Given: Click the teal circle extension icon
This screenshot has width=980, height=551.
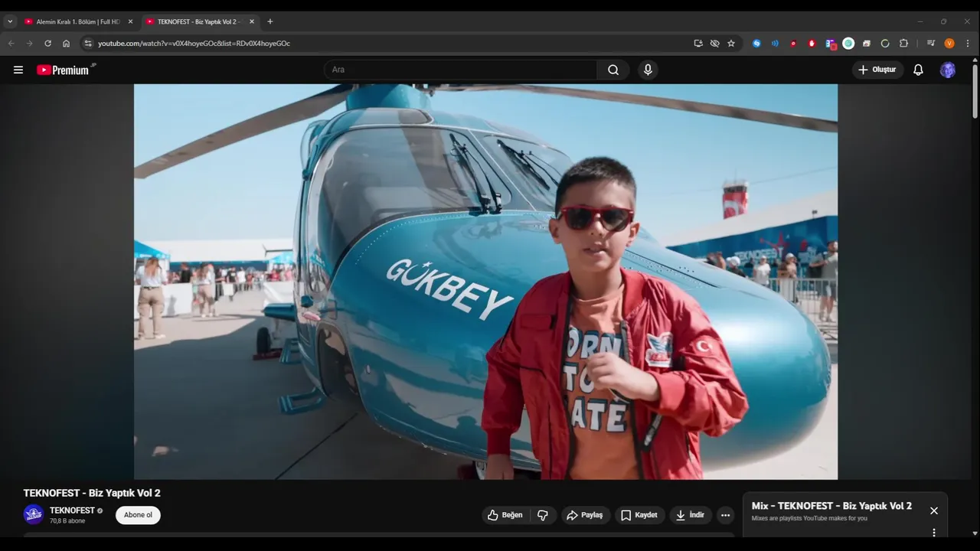Looking at the screenshot, I should click(x=848, y=44).
